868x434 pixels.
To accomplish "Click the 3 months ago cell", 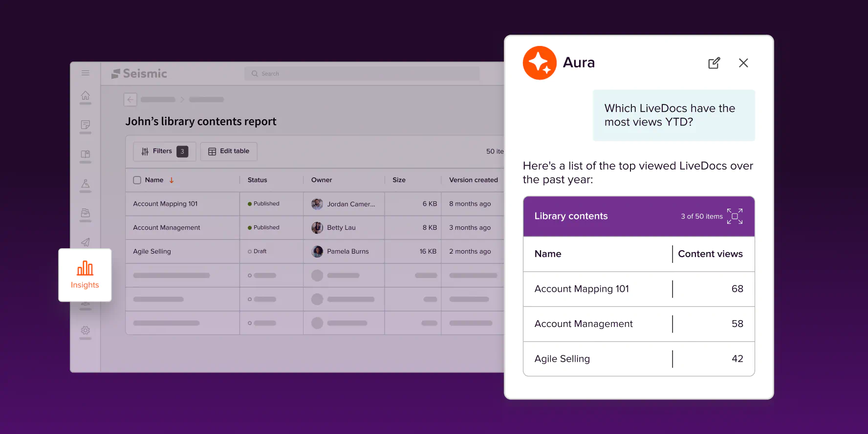I will (470, 228).
